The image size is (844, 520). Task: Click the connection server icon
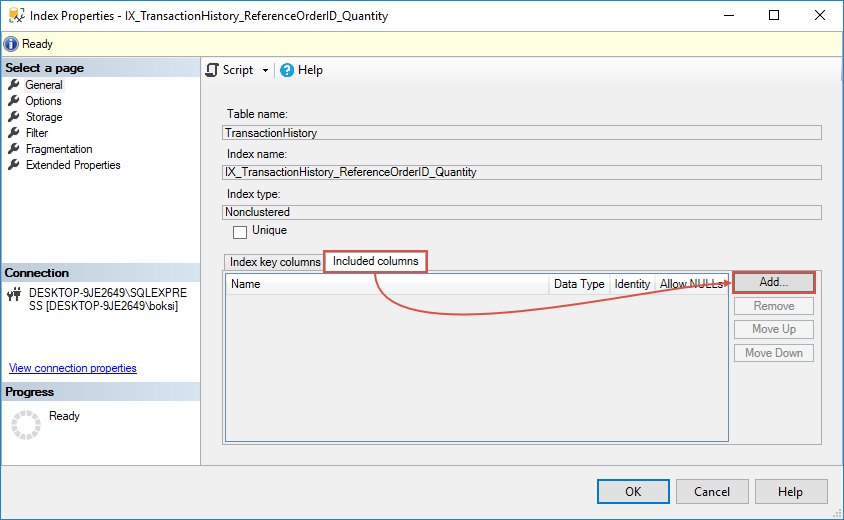(x=15, y=294)
